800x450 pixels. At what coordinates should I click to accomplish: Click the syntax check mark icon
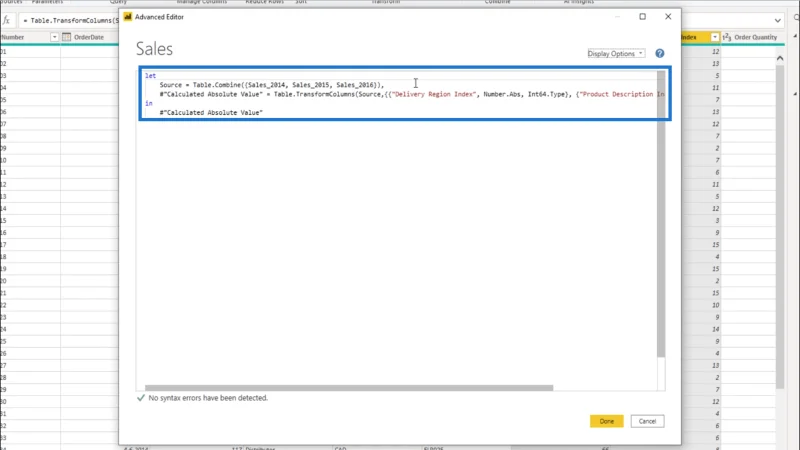click(x=141, y=397)
